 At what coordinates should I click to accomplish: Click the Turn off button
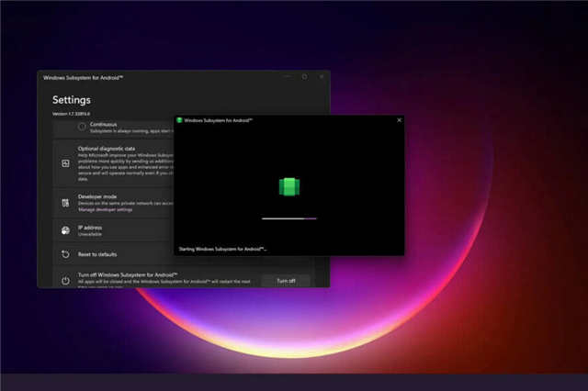[x=286, y=281]
